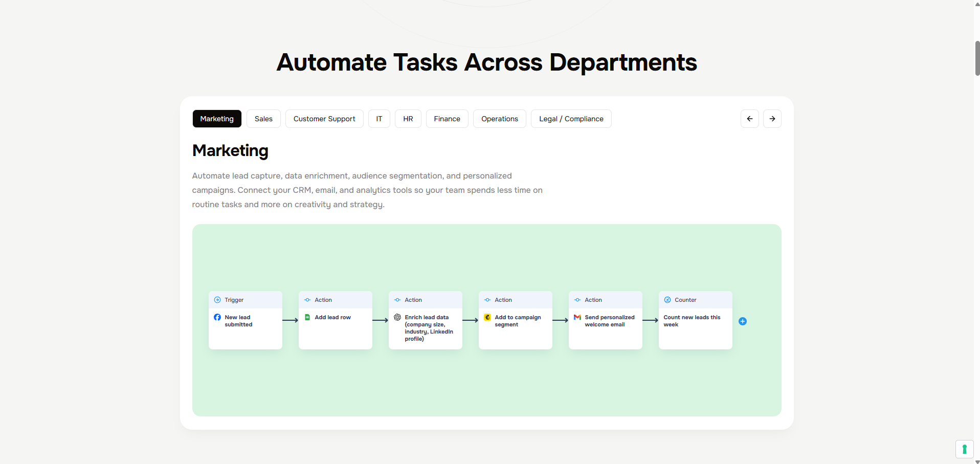980x464 pixels.
Task: Click the Marketing tab button
Action: pyautogui.click(x=217, y=119)
